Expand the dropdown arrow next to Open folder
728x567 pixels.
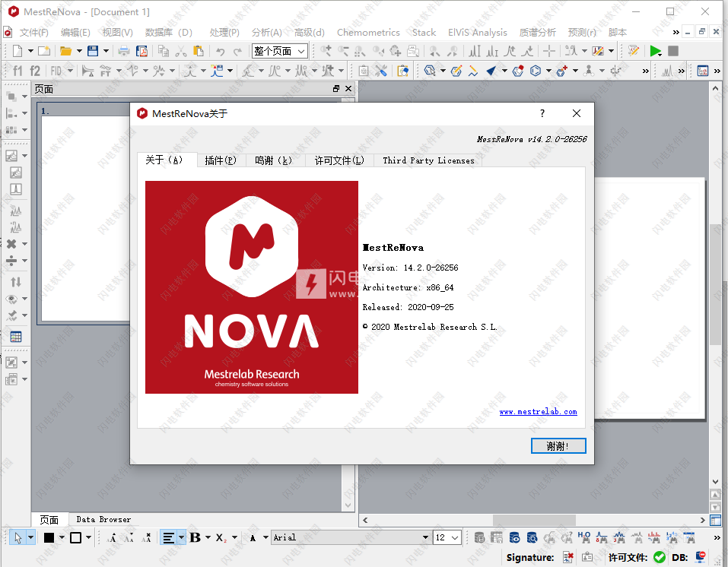79,51
